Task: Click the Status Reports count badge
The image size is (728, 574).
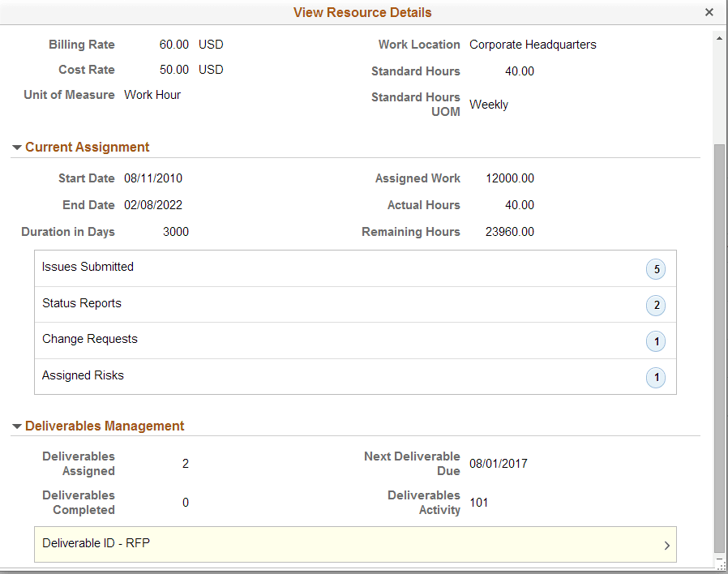Action: point(656,305)
